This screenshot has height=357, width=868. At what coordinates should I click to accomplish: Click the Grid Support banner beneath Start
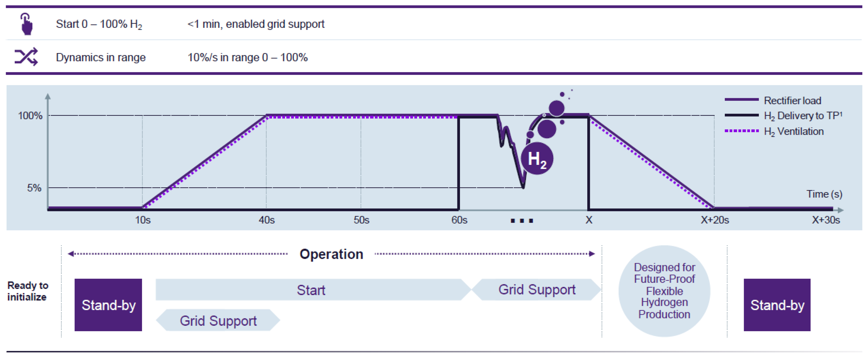pyautogui.click(x=218, y=320)
